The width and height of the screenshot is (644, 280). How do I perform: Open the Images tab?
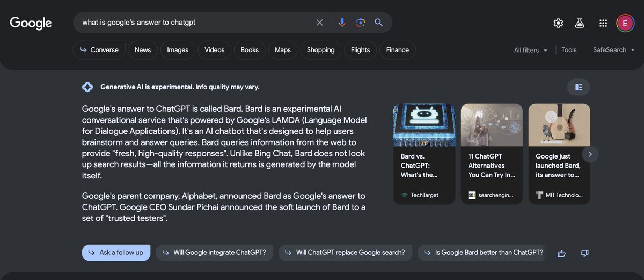point(178,50)
